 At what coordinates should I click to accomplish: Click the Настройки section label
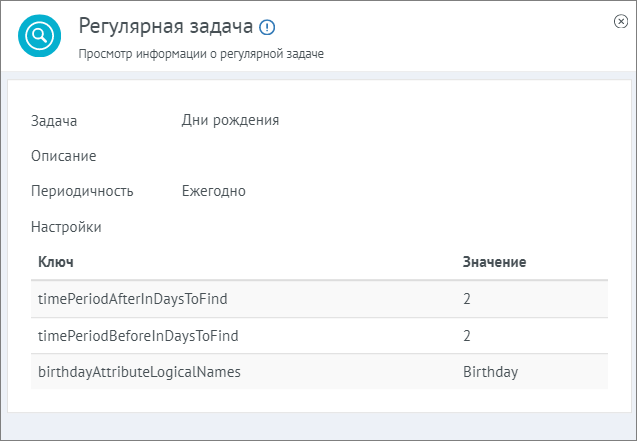coord(66,227)
